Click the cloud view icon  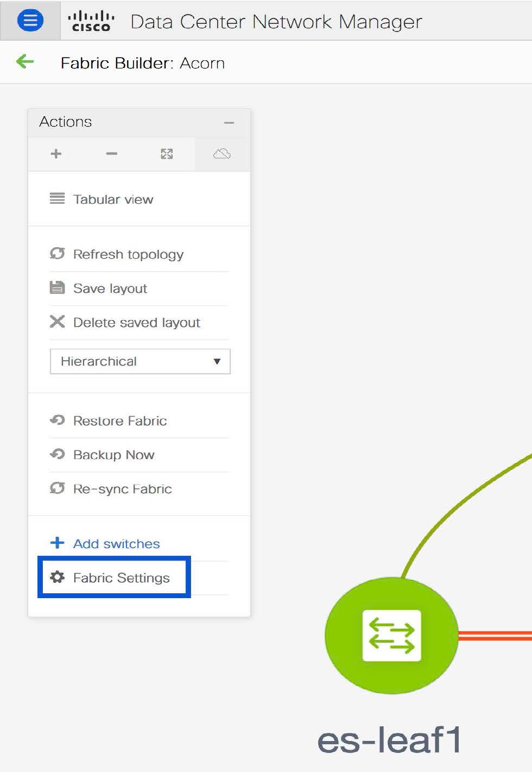pos(222,154)
